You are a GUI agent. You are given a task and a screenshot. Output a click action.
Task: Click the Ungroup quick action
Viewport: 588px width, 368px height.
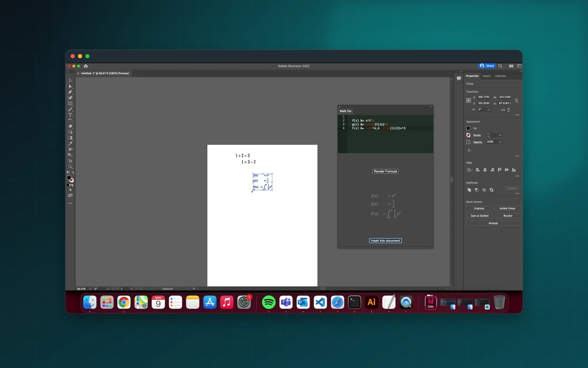pyautogui.click(x=479, y=209)
